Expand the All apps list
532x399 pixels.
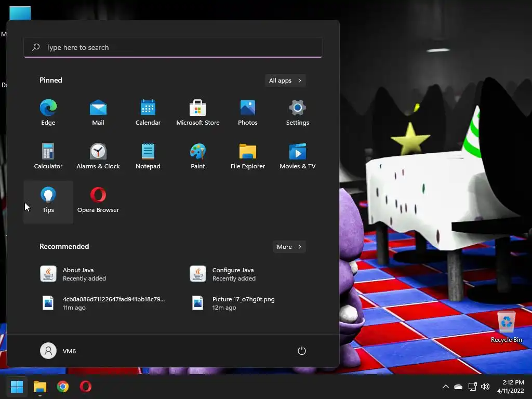coord(285,81)
